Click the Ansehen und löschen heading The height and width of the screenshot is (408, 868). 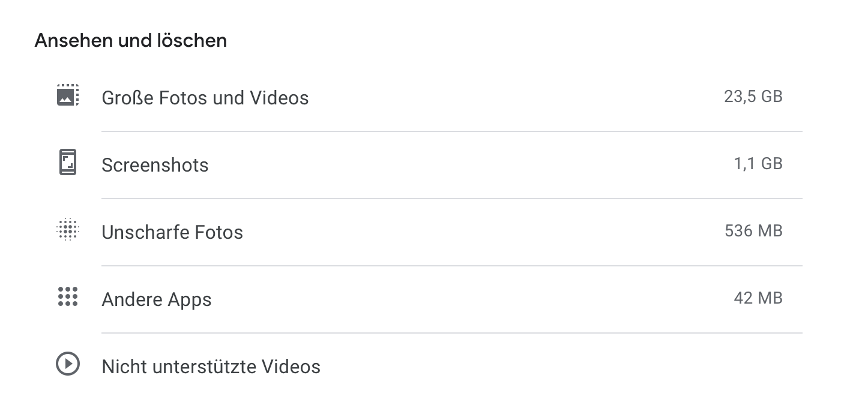[131, 41]
